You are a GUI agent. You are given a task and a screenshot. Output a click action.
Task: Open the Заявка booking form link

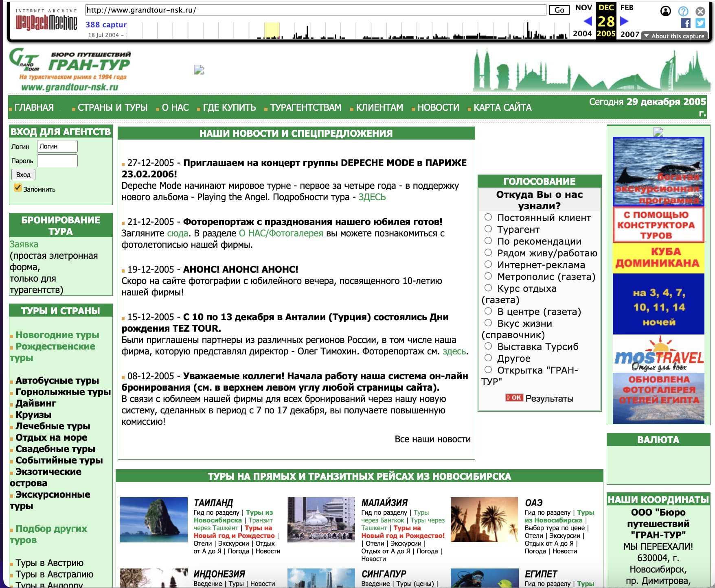[x=24, y=244]
